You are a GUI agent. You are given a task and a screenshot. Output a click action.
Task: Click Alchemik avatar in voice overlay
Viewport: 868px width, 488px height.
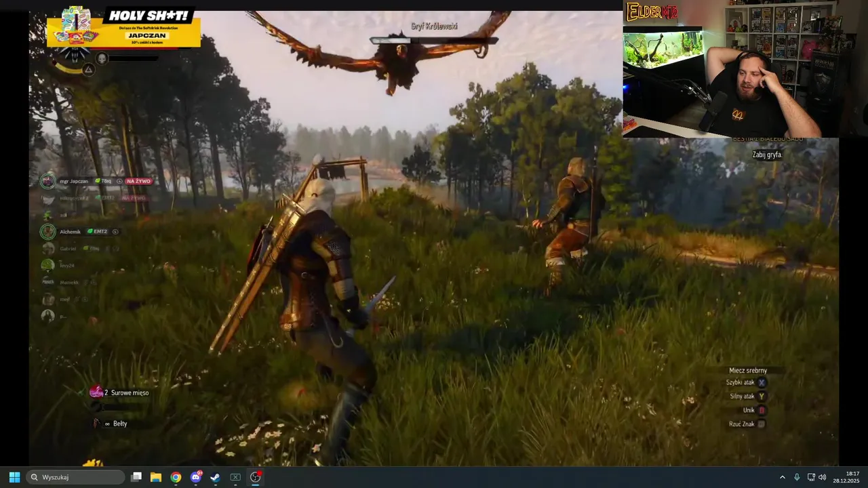point(47,231)
